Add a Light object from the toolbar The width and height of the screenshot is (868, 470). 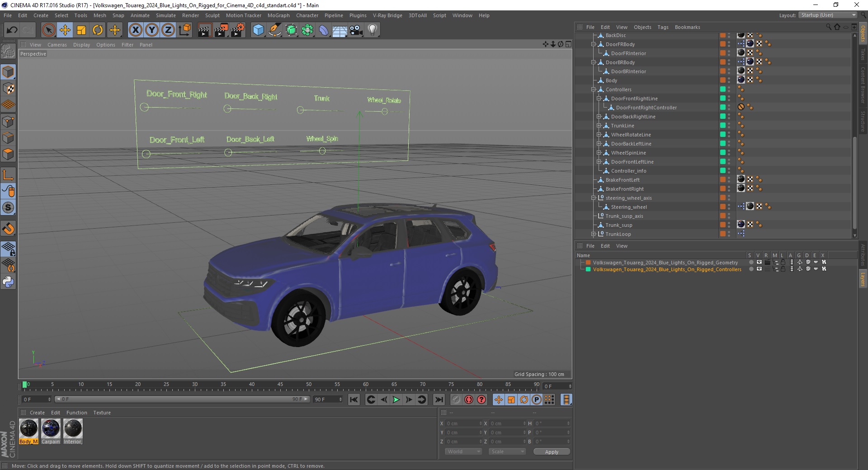pyautogui.click(x=372, y=30)
